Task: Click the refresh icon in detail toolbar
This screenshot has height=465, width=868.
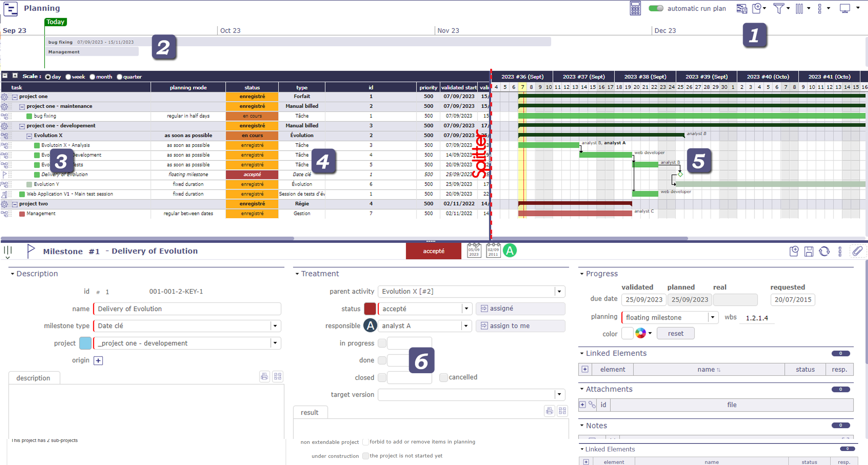Action: (824, 251)
